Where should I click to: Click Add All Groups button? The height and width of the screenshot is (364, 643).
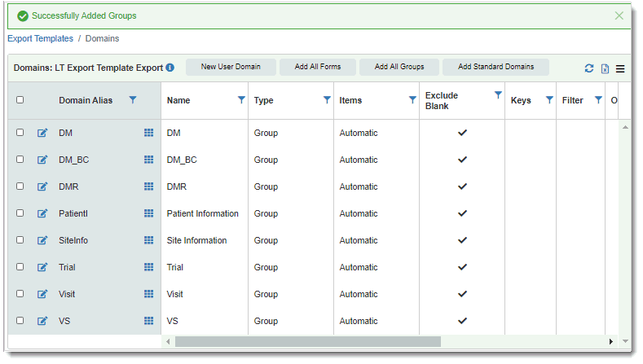[x=399, y=67]
